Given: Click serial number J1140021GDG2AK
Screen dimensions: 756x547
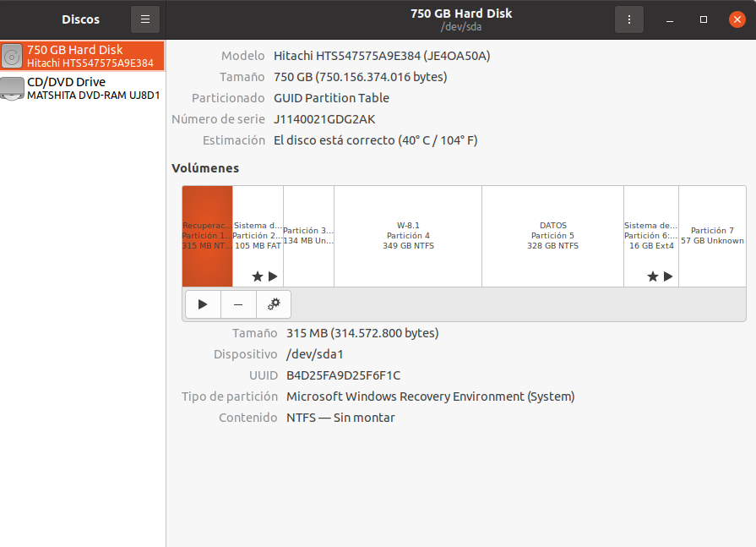Looking at the screenshot, I should [324, 119].
